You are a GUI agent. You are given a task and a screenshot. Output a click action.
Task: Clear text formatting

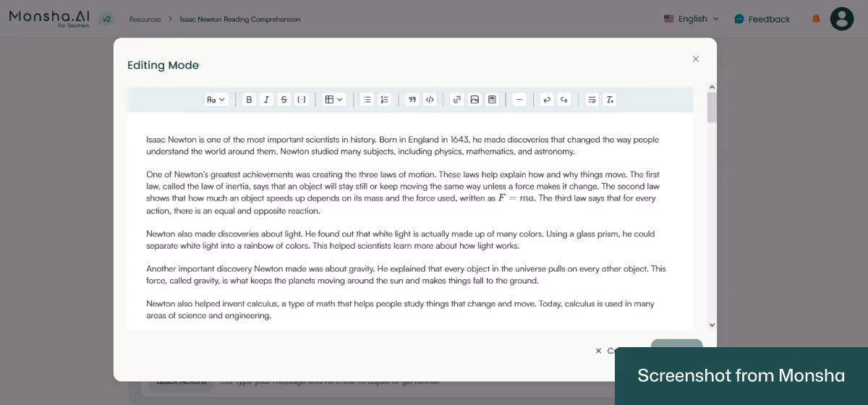pos(610,100)
